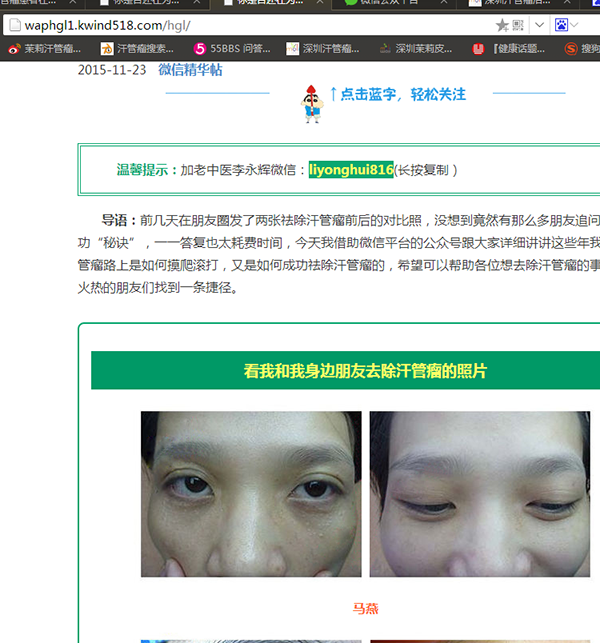Click the Crayon Shin-chan cartoon image

313,104
